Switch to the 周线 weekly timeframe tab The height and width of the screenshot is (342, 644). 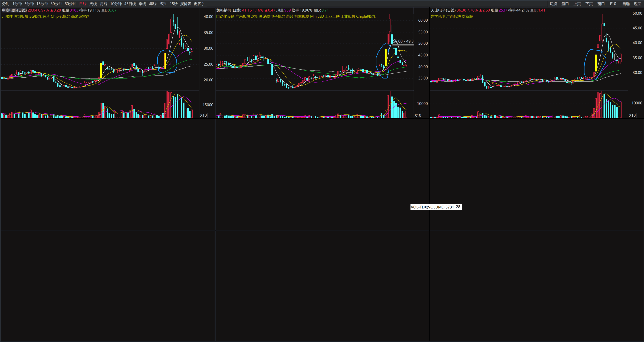(x=93, y=4)
